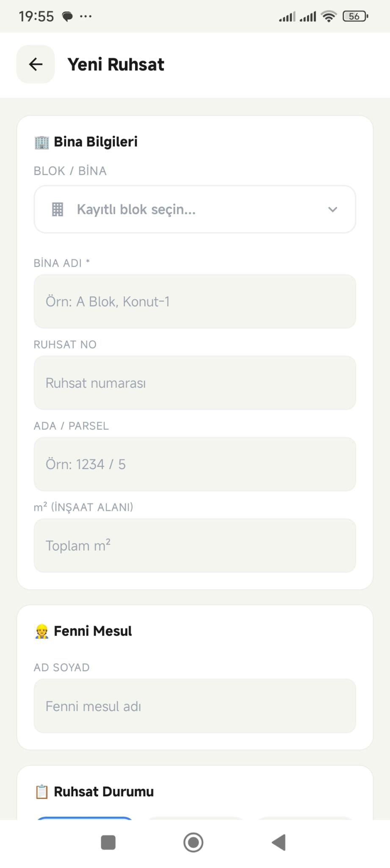Tap the three-dot notification overflow in status bar

click(x=86, y=17)
